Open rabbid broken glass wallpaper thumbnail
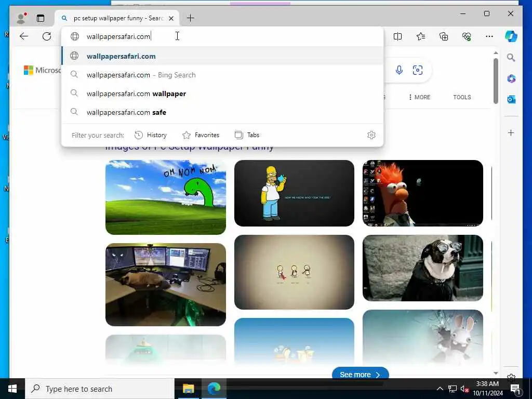Screen dimensions: 532x399 [423, 337]
